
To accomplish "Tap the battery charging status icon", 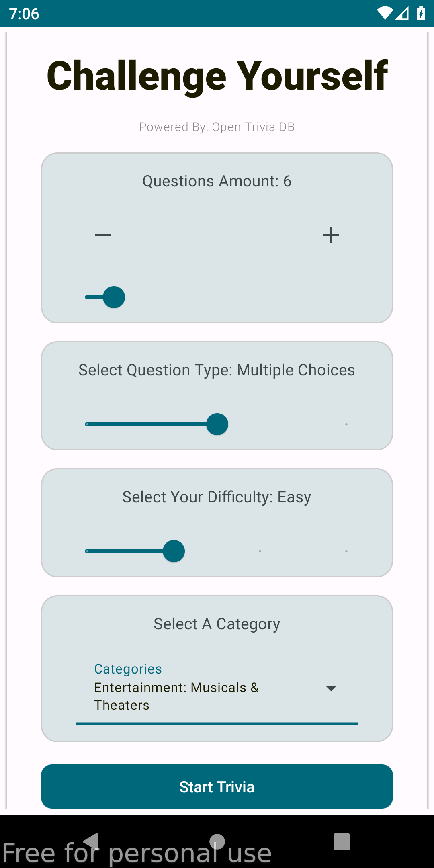I will click(421, 14).
